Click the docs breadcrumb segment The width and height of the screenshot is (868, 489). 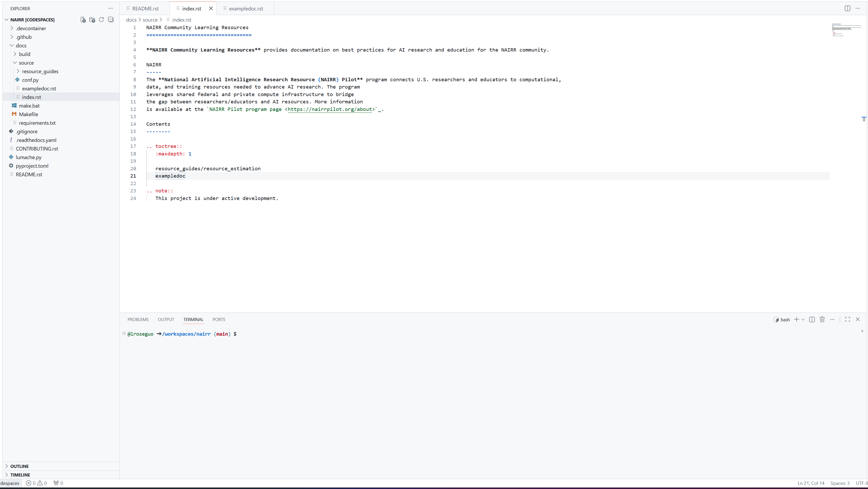click(x=131, y=20)
